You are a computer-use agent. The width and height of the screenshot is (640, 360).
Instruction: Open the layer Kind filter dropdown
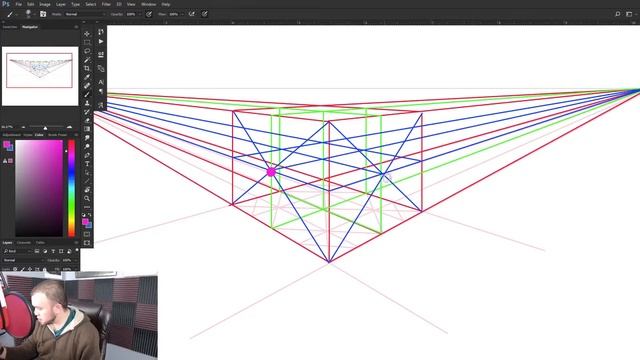coord(18,251)
